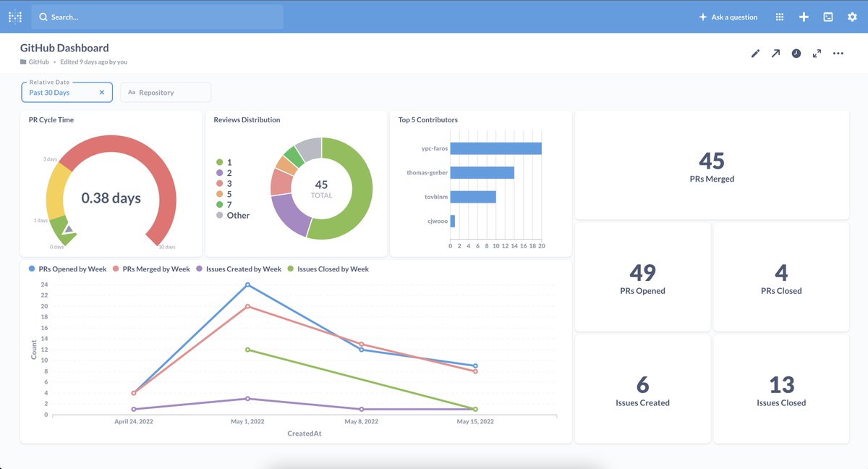Open the auto-refresh clock icon
The height and width of the screenshot is (469, 868).
[x=796, y=53]
